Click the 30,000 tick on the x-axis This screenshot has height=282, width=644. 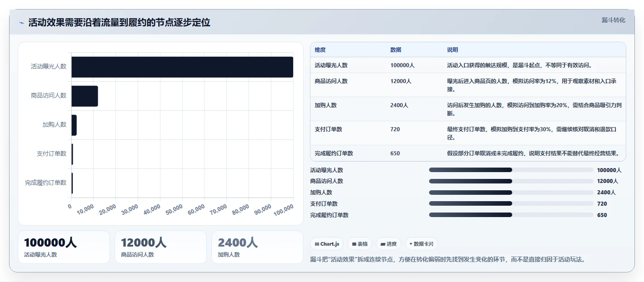tap(130, 209)
